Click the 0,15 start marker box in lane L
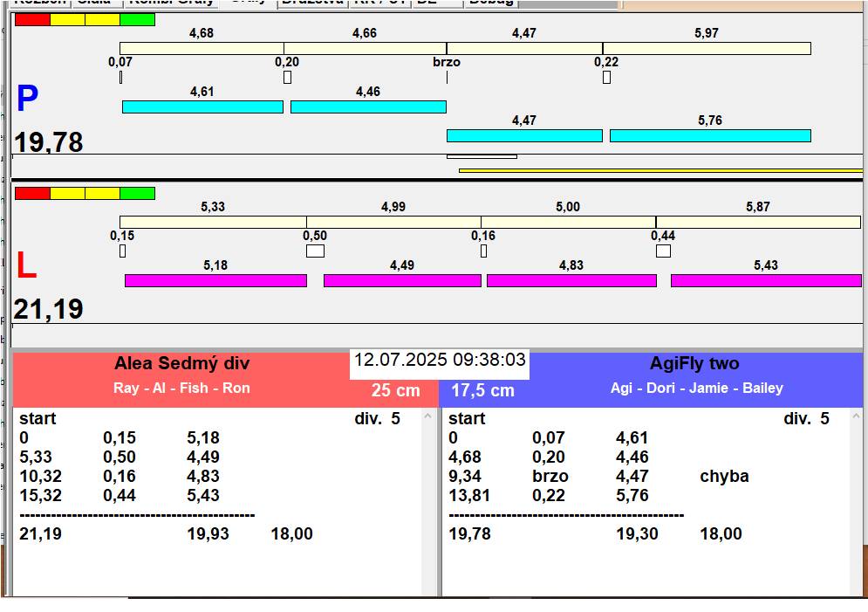The width and height of the screenshot is (868, 612). click(122, 251)
